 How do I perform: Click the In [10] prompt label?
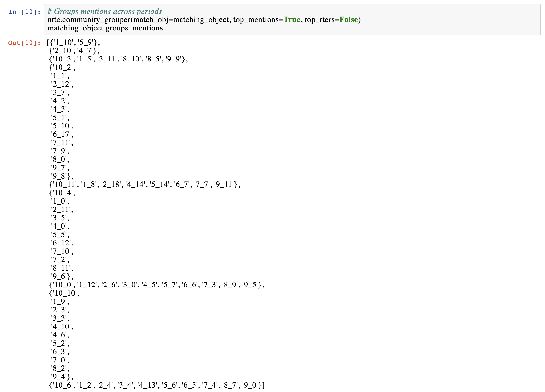[24, 12]
